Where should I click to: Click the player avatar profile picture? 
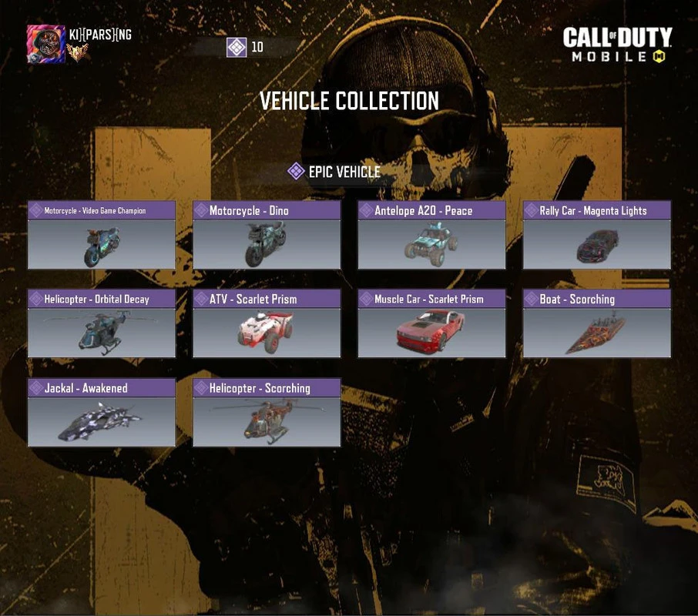coord(46,44)
